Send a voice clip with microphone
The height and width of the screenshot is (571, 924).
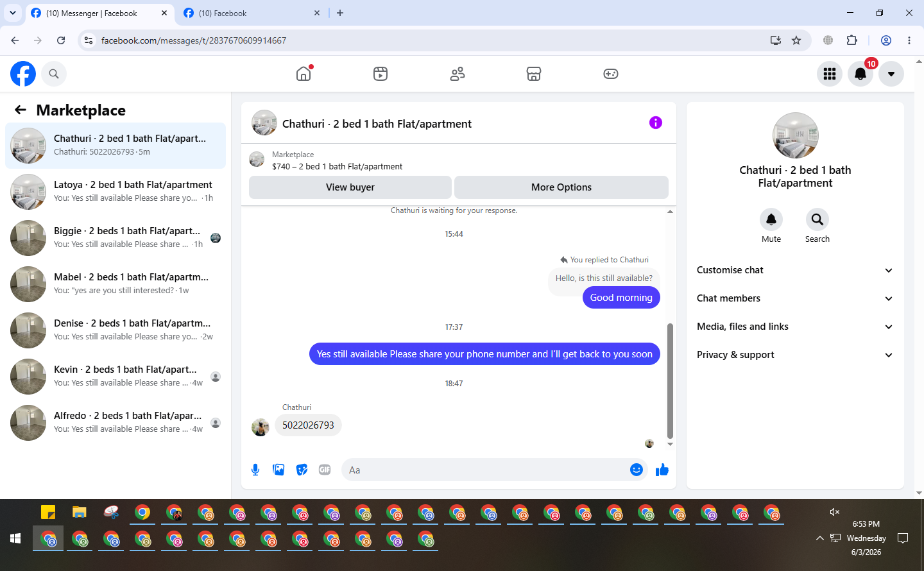[x=255, y=470]
